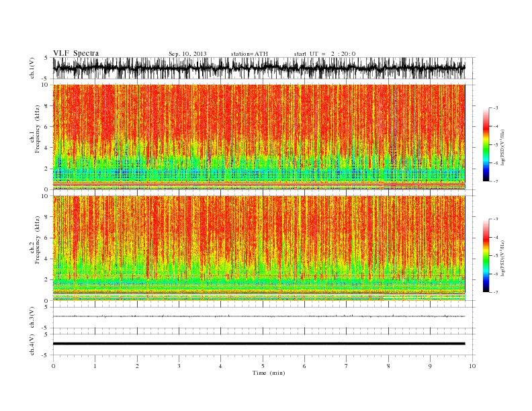The width and height of the screenshot is (532, 411).
Task: Click the ch.3 flat waveform trace
Action: (x=259, y=316)
